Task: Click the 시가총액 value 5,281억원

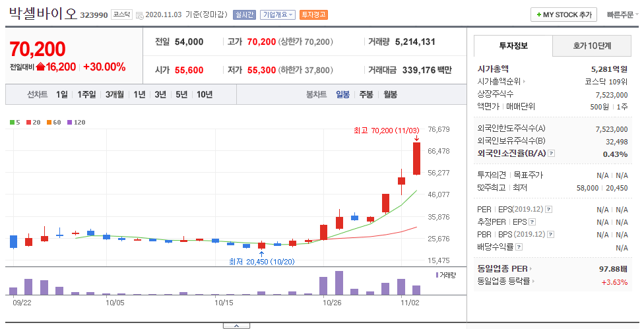Action: pos(609,69)
